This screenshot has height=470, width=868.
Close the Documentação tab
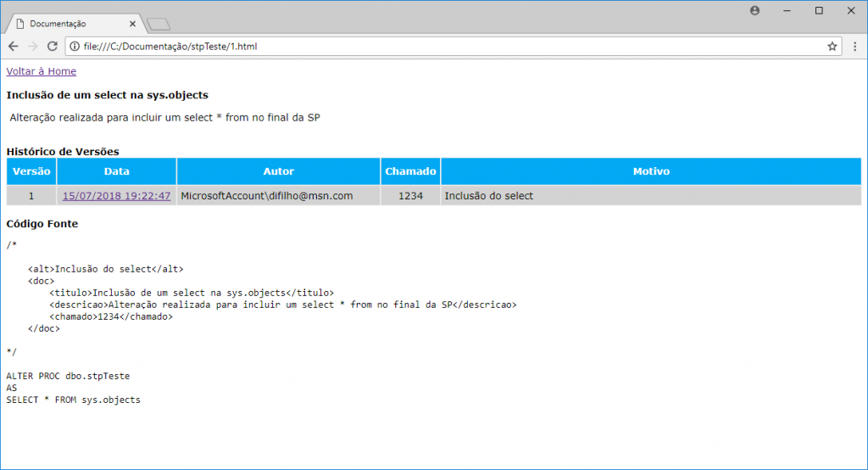click(x=132, y=24)
